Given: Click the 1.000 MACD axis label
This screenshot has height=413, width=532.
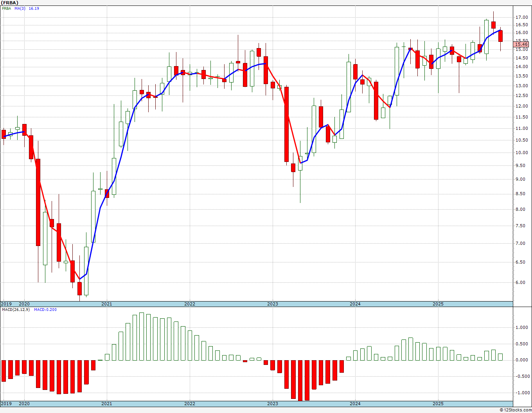Looking at the screenshot, I should 521,328.
